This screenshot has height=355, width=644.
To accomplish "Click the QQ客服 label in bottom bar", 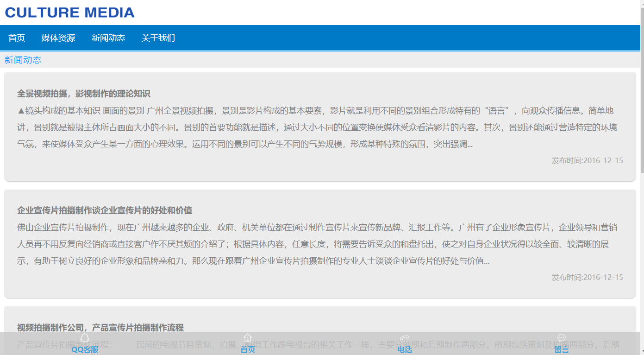I will click(x=85, y=350).
